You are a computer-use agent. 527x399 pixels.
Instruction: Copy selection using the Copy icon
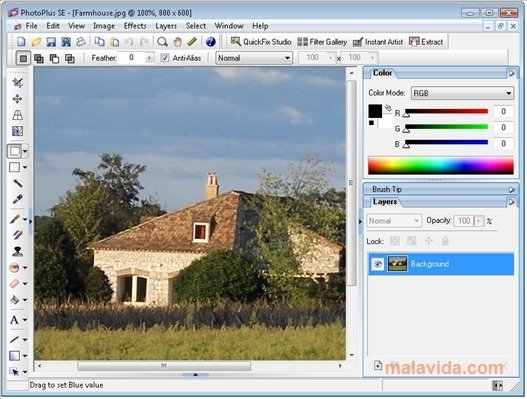pyautogui.click(x=99, y=42)
